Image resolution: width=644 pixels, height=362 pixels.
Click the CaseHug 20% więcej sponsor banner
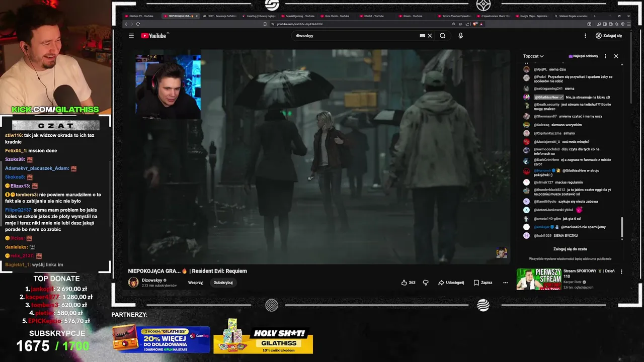pyautogui.click(x=161, y=339)
